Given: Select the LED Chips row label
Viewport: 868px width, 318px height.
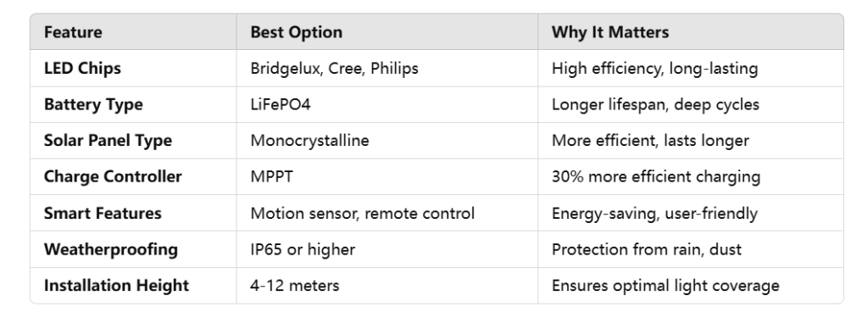Looking at the screenshot, I should 82,69.
